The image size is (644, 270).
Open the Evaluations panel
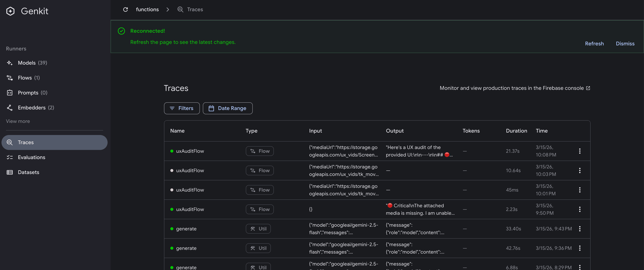point(31,157)
